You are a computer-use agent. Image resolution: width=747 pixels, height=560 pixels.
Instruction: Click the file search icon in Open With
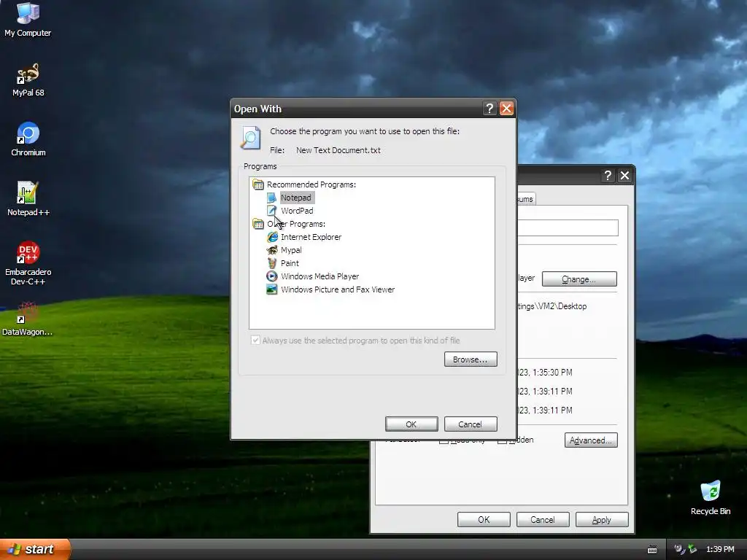(251, 138)
